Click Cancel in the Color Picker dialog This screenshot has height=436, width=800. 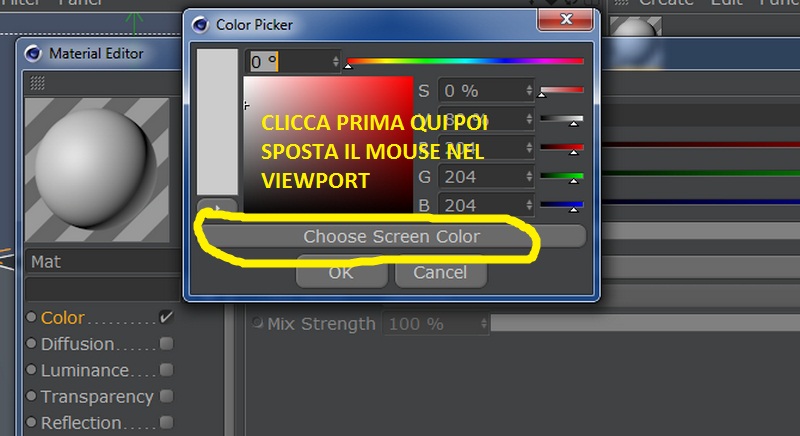[x=440, y=272]
